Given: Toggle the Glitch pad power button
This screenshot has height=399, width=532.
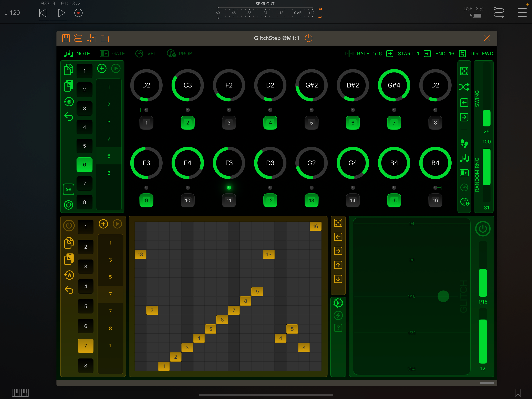Looking at the screenshot, I should pos(483,229).
